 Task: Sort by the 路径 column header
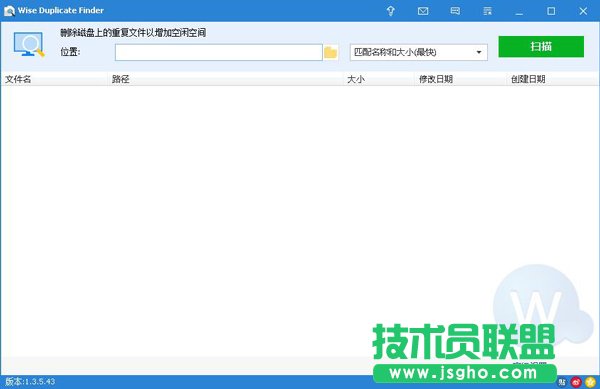coord(121,79)
